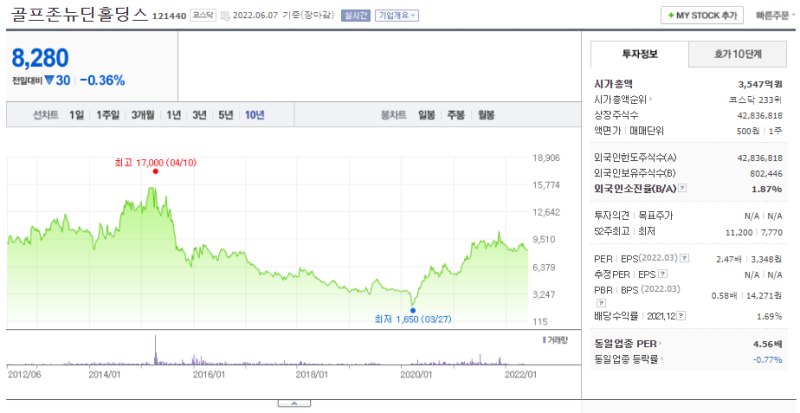Click the 코스닥 233위 rank value
Screen dimensions: 800x413
point(756,100)
